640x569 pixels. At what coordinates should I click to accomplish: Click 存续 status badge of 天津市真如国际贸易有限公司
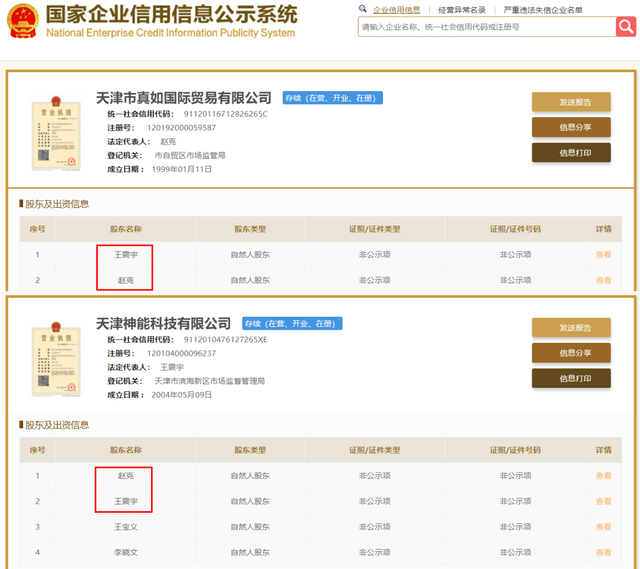click(x=332, y=98)
